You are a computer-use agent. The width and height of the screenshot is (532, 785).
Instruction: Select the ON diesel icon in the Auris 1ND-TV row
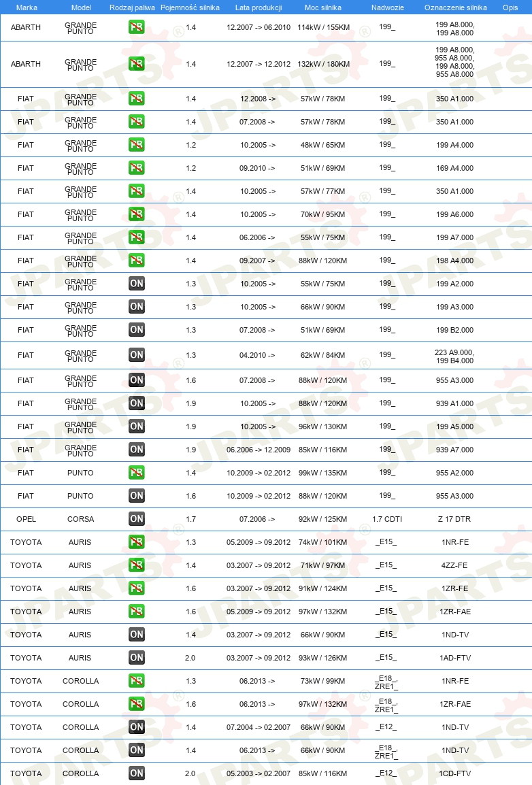tap(137, 634)
